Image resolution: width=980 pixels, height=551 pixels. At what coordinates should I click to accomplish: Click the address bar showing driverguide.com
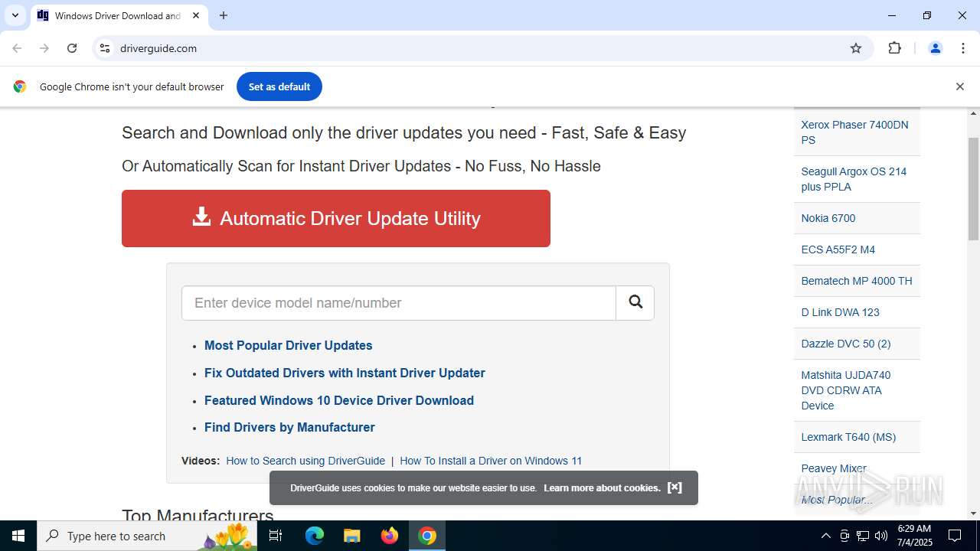[482, 48]
